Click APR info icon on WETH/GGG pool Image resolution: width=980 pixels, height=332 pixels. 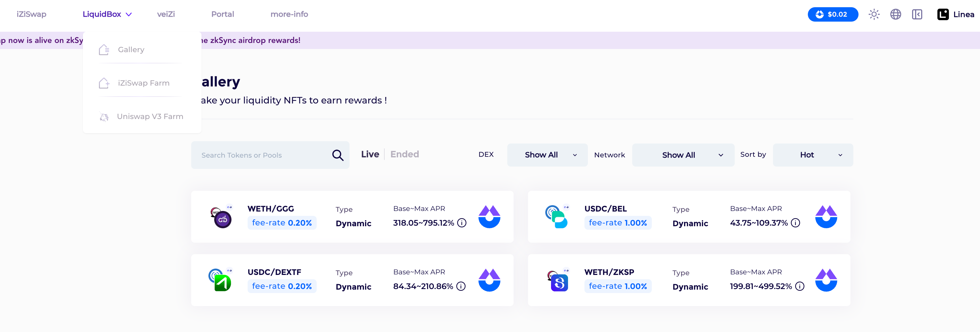tap(462, 223)
